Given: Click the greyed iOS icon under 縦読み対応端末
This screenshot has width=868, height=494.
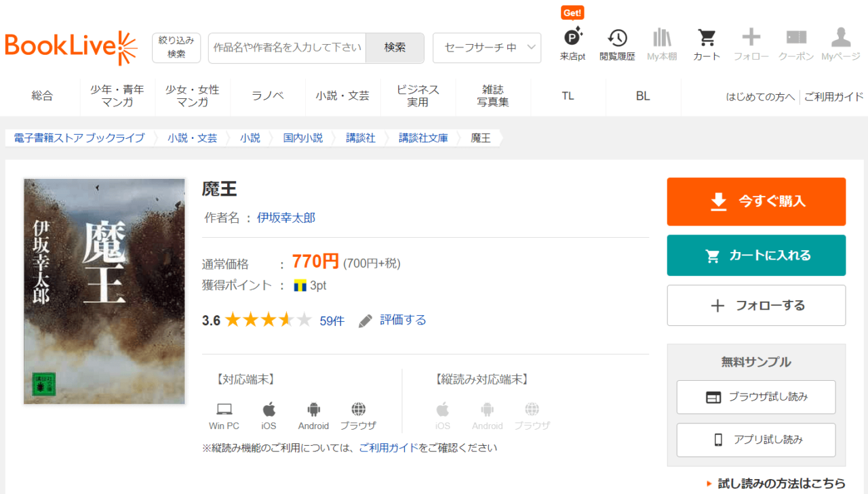Looking at the screenshot, I should (443, 409).
